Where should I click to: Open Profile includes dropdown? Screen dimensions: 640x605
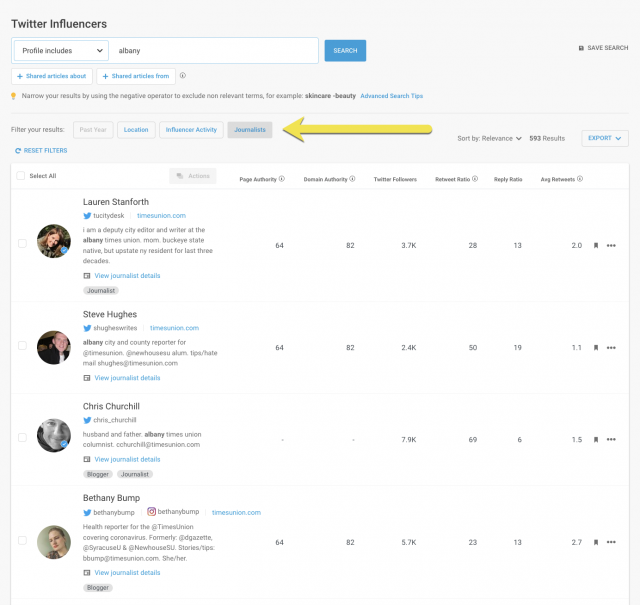point(61,51)
